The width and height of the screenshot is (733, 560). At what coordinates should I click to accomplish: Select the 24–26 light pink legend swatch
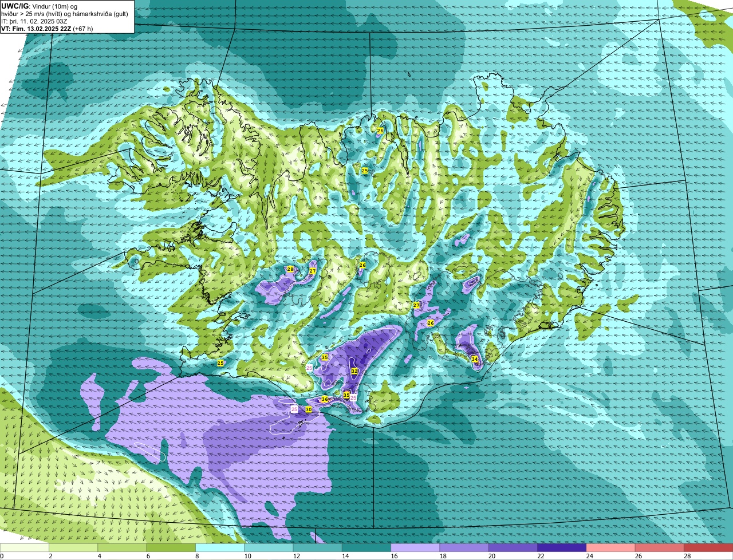coord(611,548)
